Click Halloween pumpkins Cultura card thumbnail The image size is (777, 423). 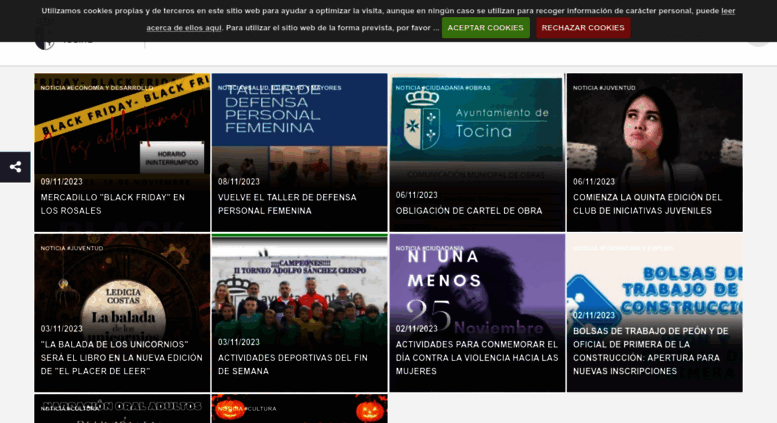(x=299, y=409)
